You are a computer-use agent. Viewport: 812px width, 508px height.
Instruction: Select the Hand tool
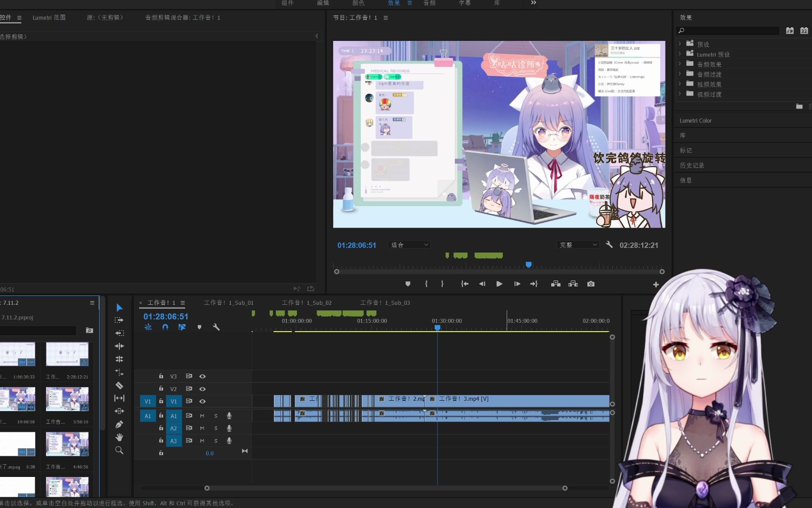pyautogui.click(x=119, y=437)
